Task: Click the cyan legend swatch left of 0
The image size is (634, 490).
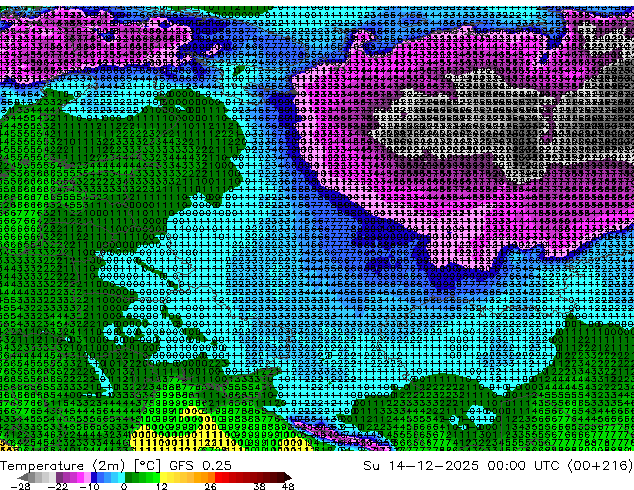Action: tap(121, 477)
